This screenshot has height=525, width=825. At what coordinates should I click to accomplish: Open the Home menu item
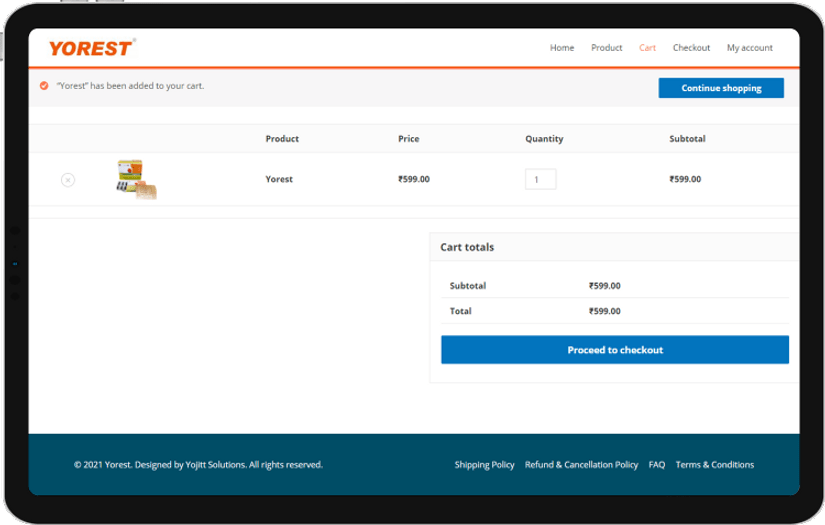tap(562, 48)
